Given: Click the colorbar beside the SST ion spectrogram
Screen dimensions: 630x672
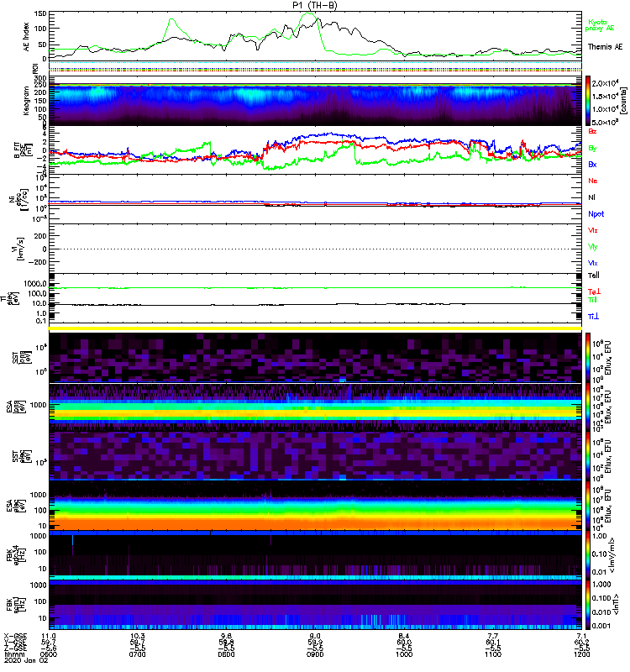Looking at the screenshot, I should coord(588,357).
